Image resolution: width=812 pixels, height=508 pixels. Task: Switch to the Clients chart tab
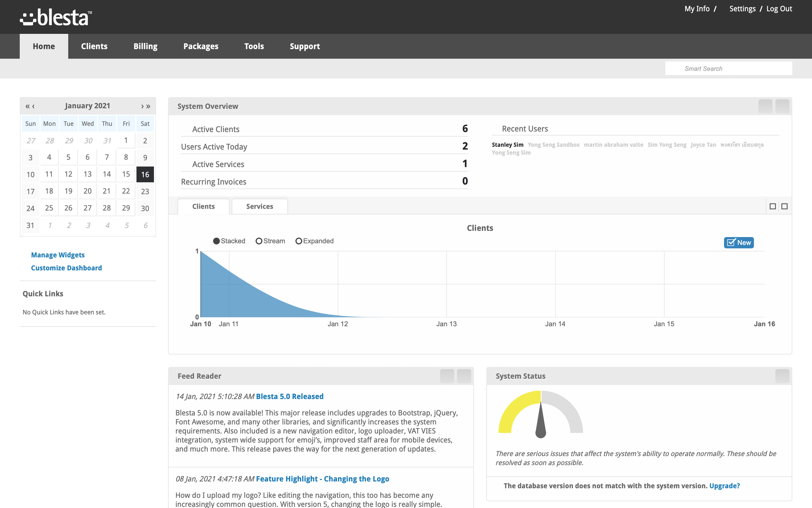(203, 206)
